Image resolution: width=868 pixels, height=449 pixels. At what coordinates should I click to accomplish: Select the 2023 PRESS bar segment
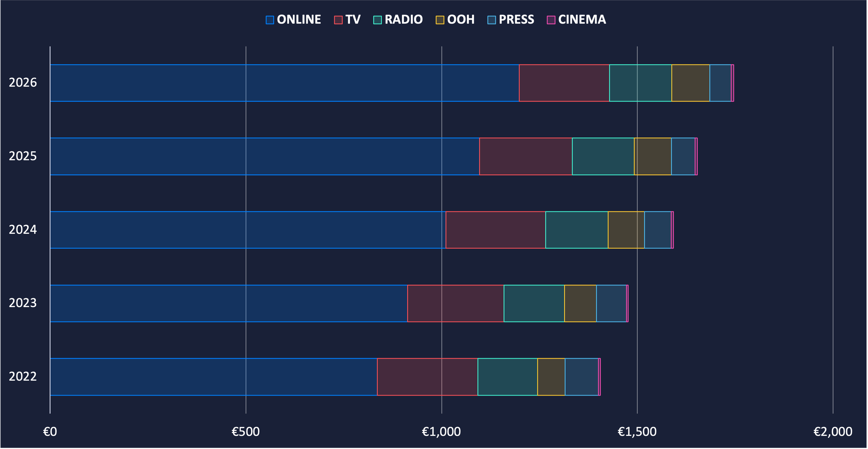[611, 303]
